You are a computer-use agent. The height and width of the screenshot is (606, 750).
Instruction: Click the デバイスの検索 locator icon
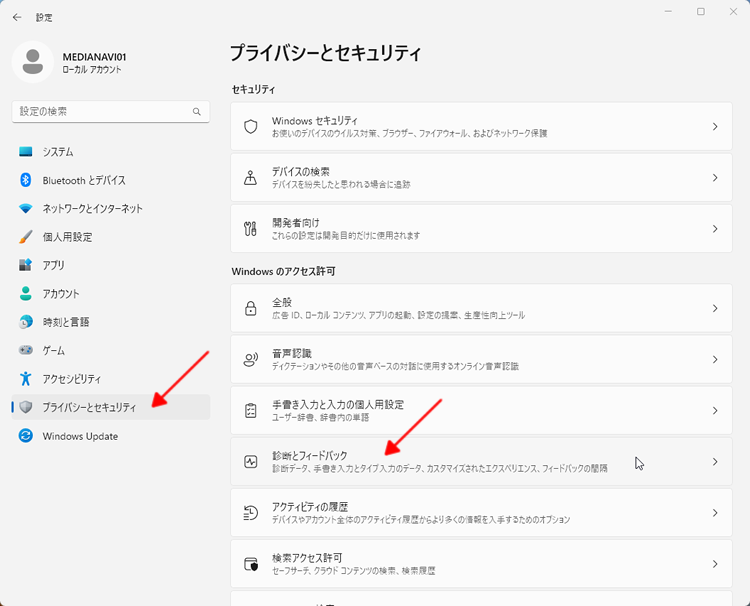pos(251,177)
